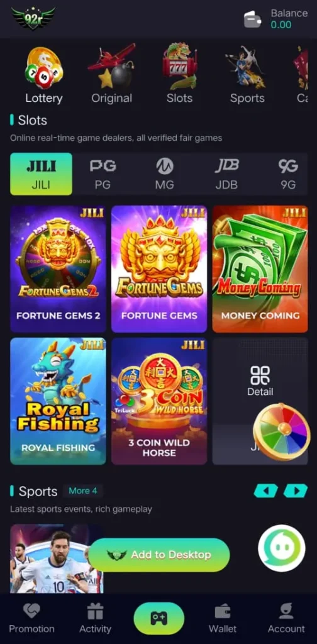Select the Slots category icon

coord(179,66)
